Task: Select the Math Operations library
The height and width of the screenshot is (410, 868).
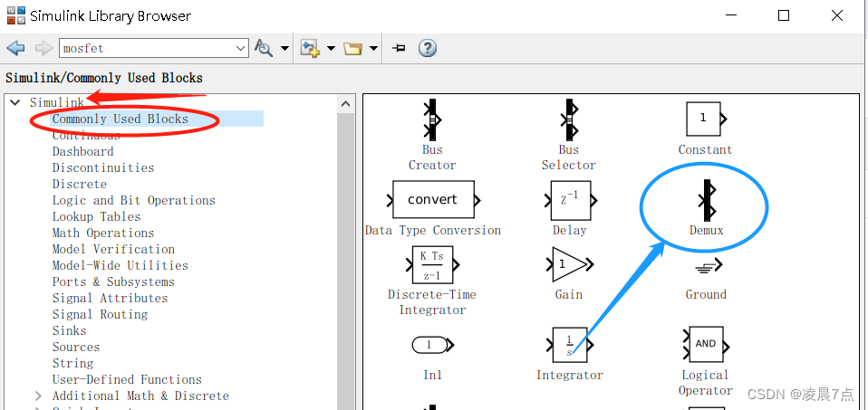Action: coord(103,233)
